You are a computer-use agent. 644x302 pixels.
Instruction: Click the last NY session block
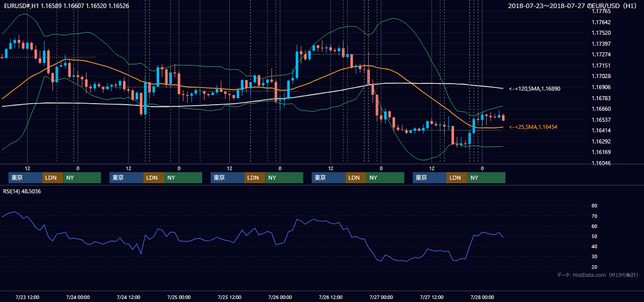pos(486,178)
